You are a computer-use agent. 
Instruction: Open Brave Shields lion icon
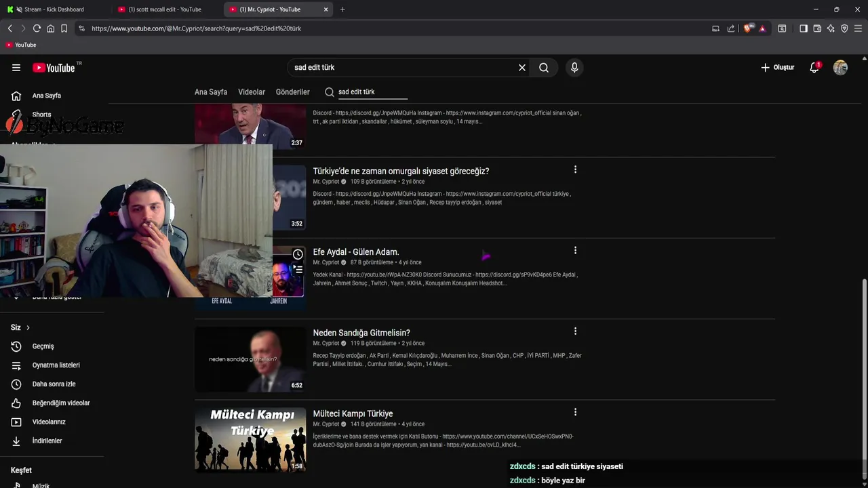coord(748,28)
